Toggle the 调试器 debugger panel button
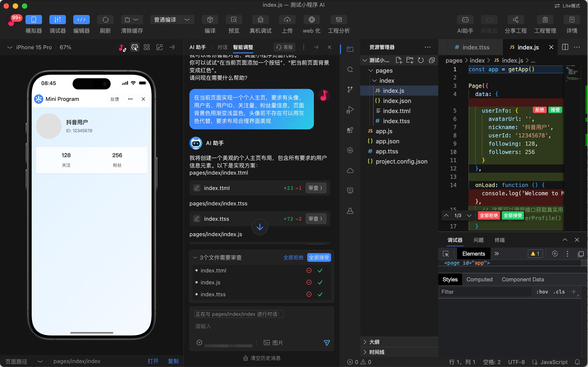The image size is (588, 367). (x=58, y=20)
